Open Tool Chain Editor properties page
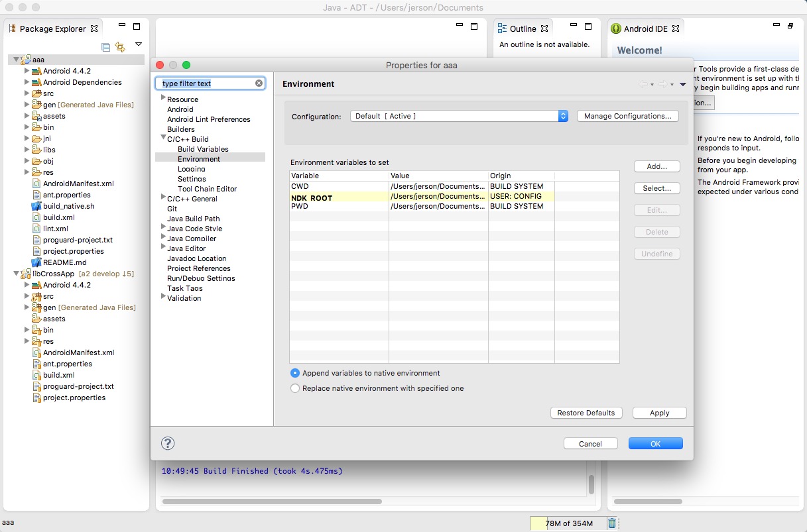 (x=207, y=189)
